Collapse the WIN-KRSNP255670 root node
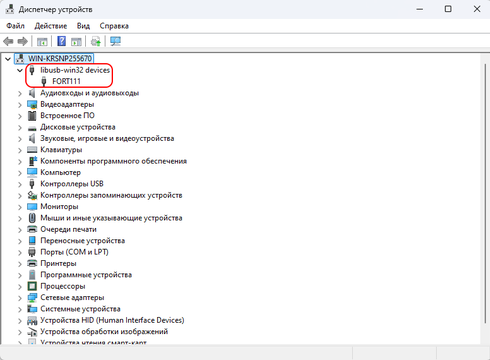The image size is (490, 360). [x=8, y=59]
